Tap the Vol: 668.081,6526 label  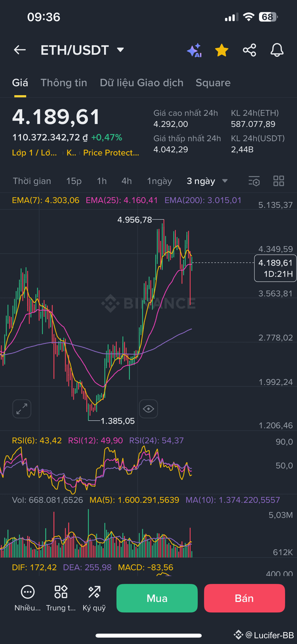(47, 500)
